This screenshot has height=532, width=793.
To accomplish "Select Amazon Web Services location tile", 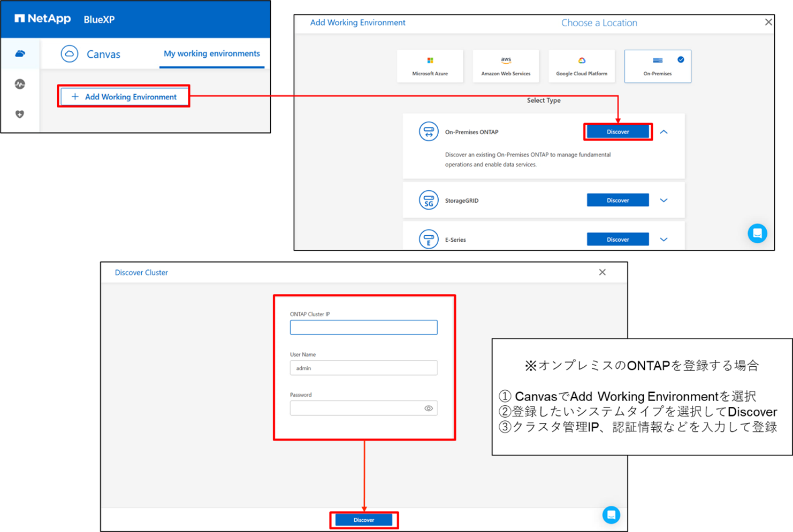I will (x=506, y=66).
